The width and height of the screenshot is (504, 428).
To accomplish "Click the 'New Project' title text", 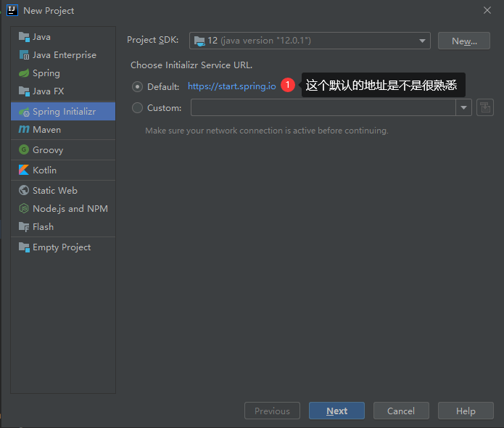I will click(x=49, y=11).
